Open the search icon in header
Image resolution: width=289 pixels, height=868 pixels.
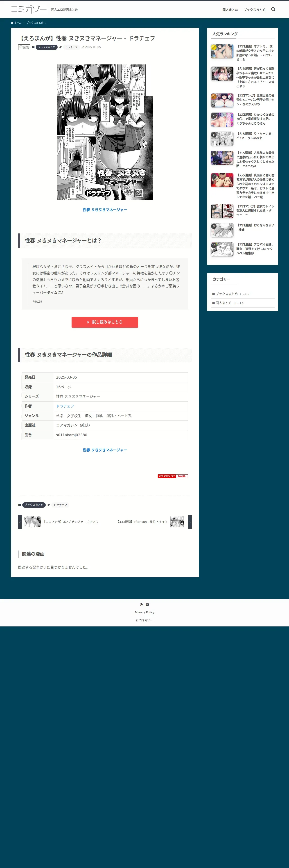[x=273, y=9]
